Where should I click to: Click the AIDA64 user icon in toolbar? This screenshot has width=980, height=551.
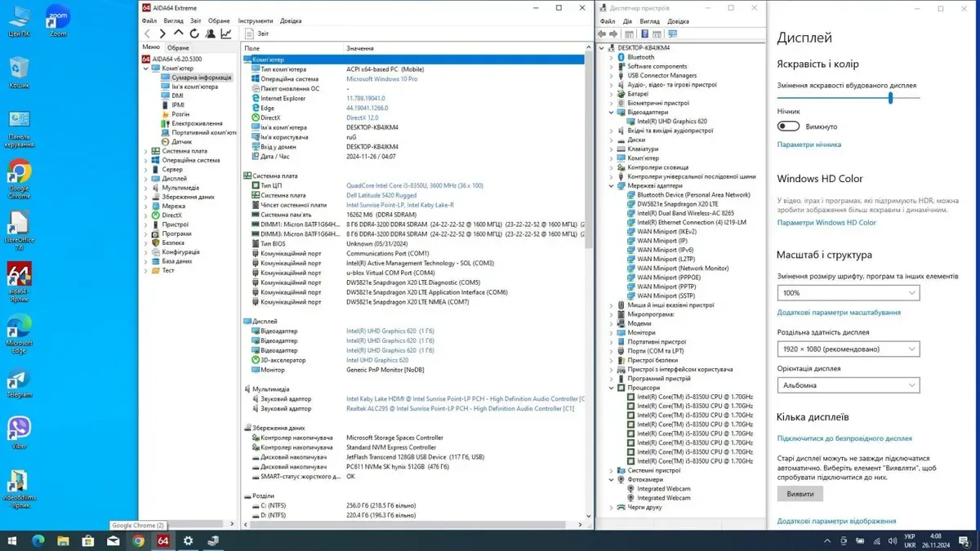(211, 33)
